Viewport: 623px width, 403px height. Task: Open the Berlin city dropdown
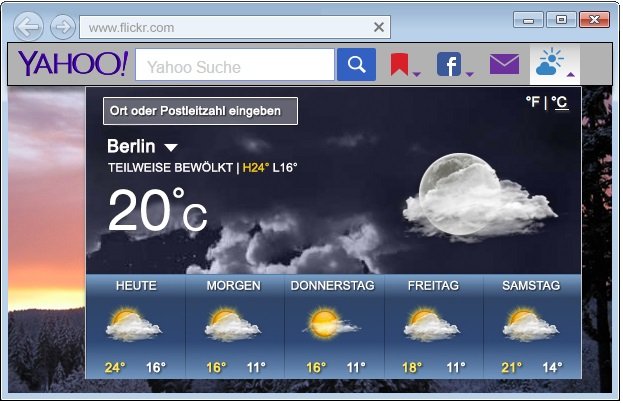[171, 148]
